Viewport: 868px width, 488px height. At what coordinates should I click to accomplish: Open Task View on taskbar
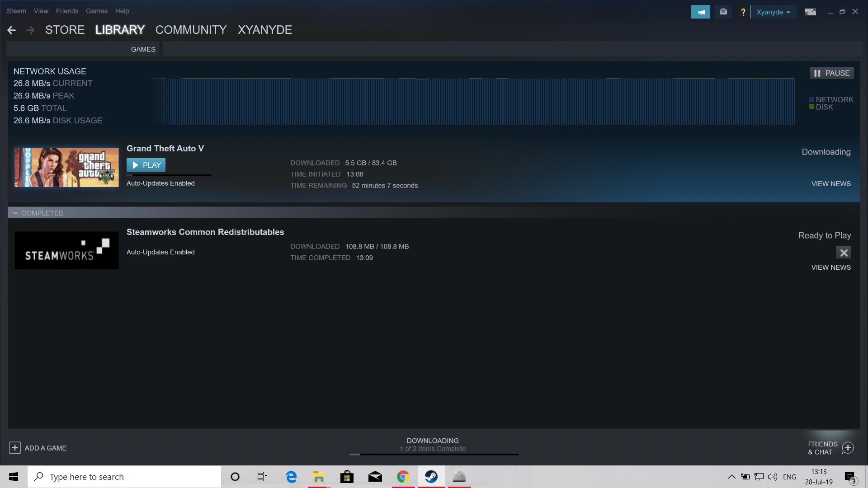pos(262,477)
